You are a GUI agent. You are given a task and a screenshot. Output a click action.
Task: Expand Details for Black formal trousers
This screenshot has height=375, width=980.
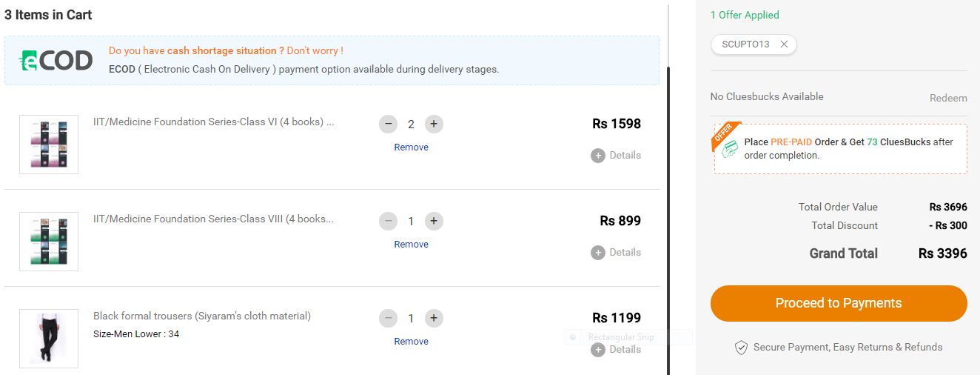(616, 350)
